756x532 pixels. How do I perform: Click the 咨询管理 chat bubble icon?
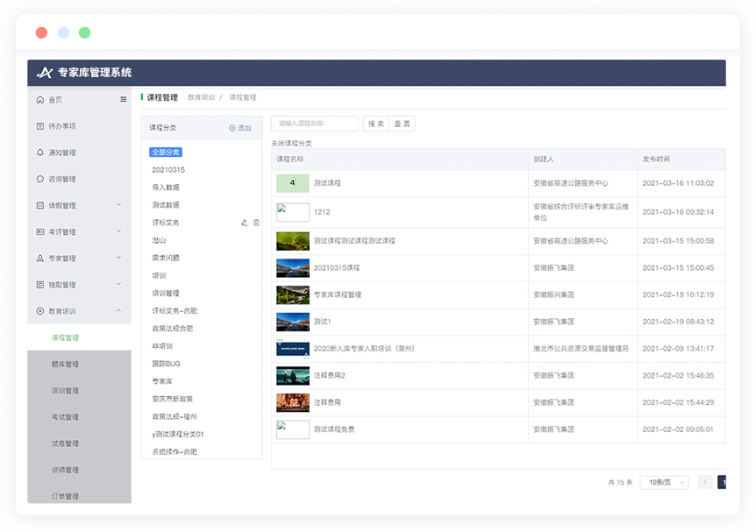(x=40, y=179)
